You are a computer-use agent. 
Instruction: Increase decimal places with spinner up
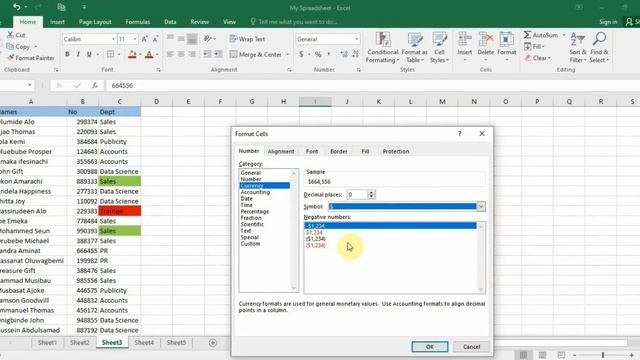tap(371, 193)
